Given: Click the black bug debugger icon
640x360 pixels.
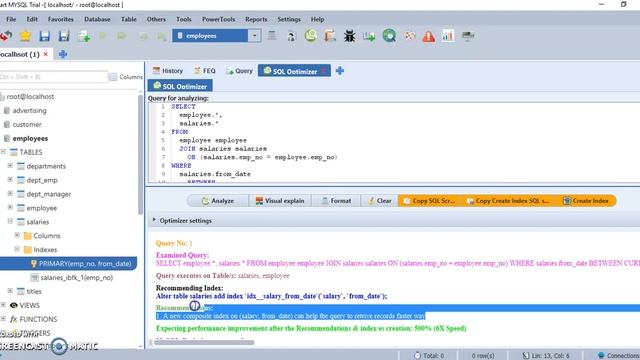Looking at the screenshot, I should (349, 36).
